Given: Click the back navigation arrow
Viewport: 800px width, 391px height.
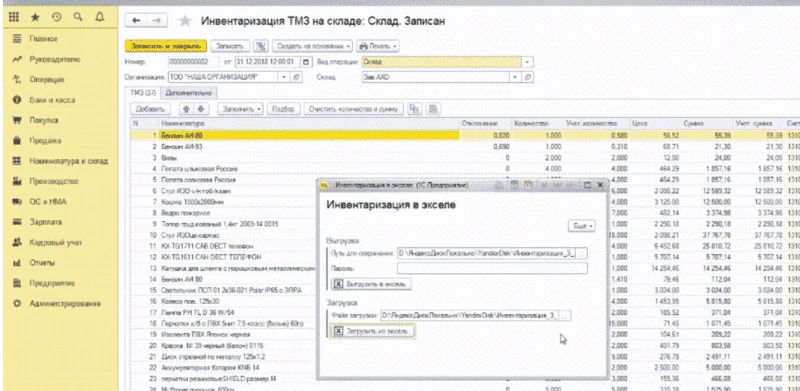Looking at the screenshot, I should 136,20.
